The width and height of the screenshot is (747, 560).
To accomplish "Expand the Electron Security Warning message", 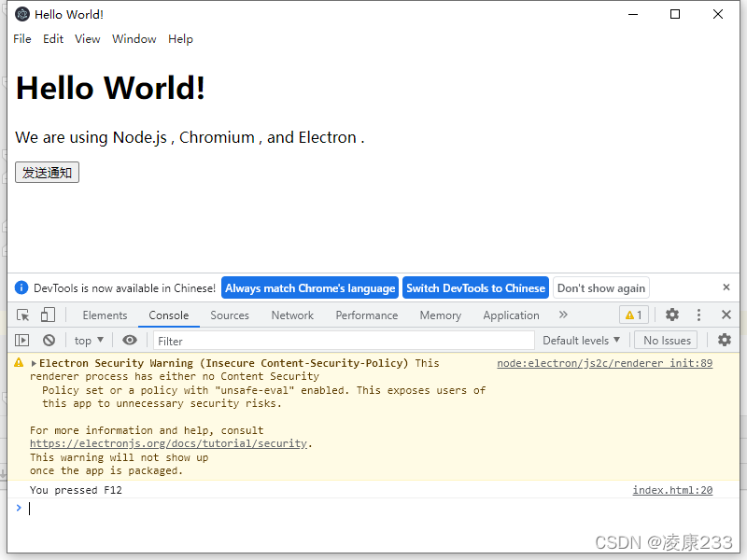I will pyautogui.click(x=34, y=364).
